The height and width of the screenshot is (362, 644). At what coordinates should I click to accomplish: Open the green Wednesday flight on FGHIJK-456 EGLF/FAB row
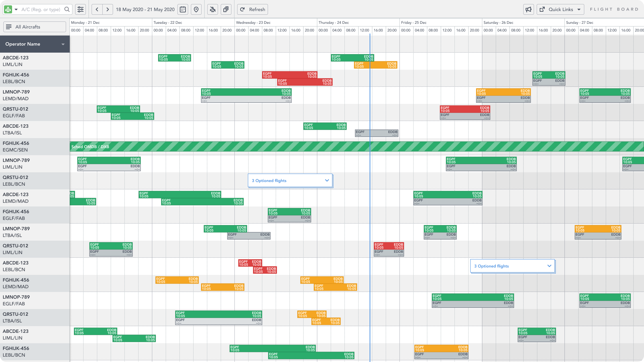pos(290,212)
